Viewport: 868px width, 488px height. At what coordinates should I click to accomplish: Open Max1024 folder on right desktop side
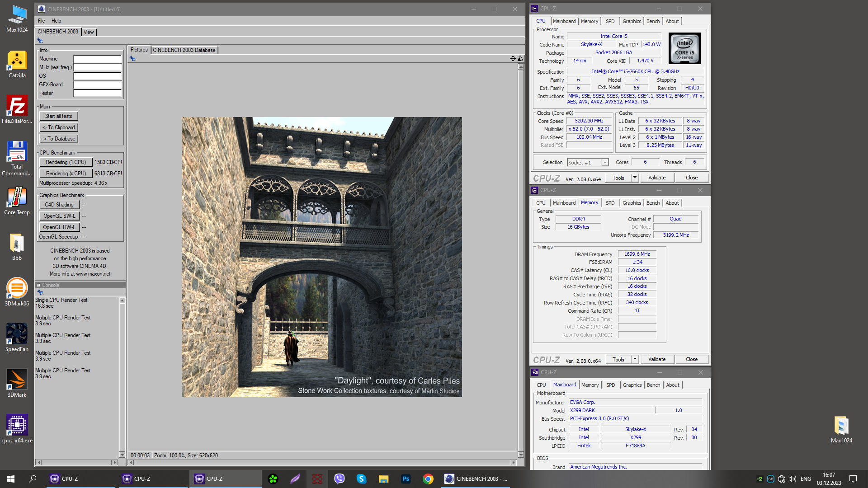point(841,429)
